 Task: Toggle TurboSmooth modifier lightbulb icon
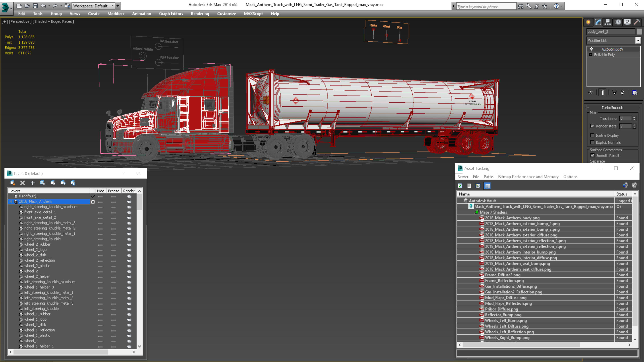[x=591, y=49]
